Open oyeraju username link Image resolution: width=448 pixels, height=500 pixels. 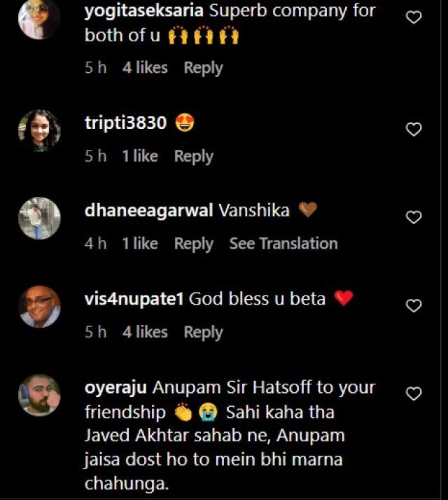[115, 389]
